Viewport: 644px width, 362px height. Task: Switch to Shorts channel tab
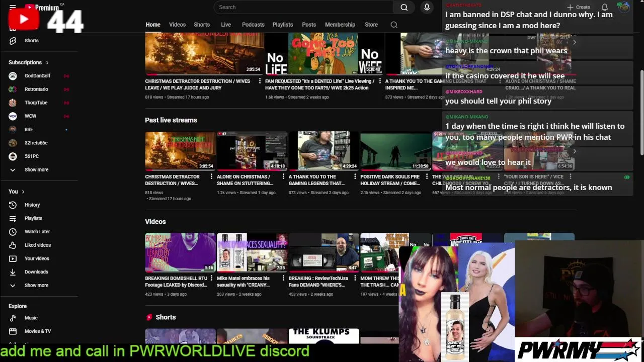[x=202, y=25]
